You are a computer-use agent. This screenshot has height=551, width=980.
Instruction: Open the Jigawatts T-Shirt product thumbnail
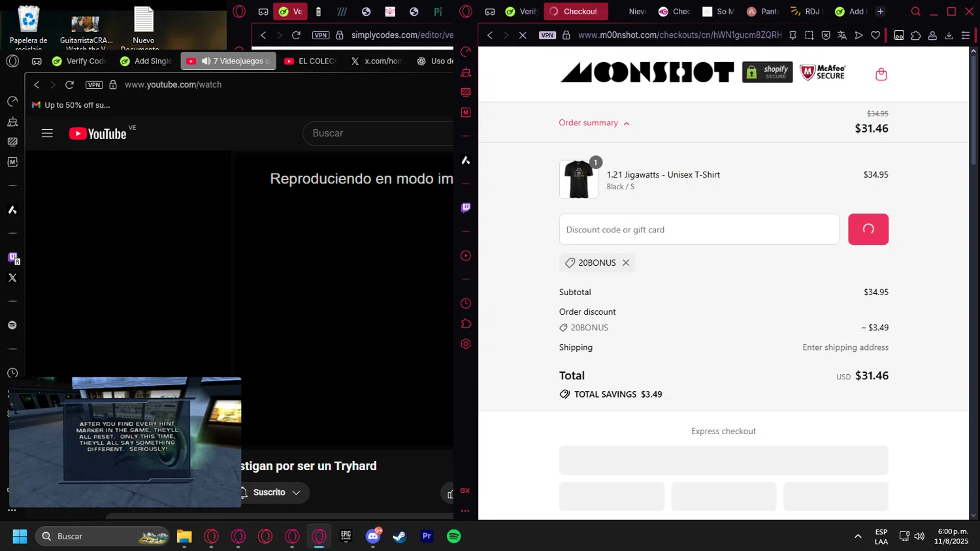[x=578, y=180]
